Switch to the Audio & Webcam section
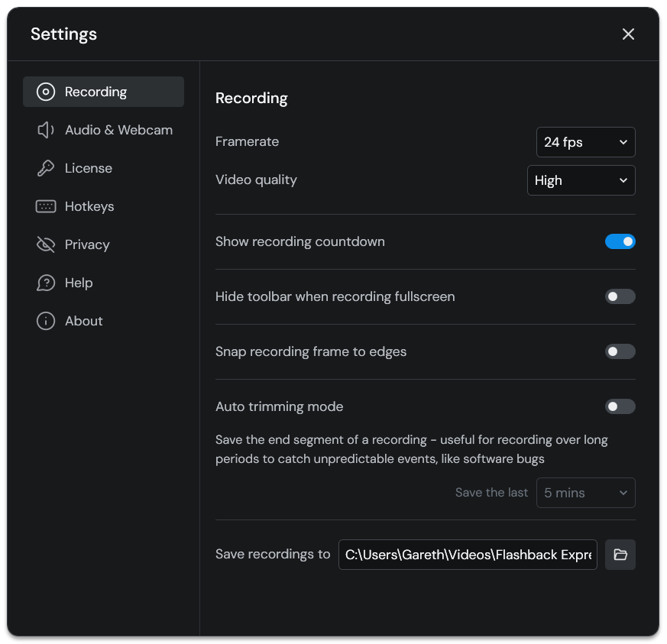This screenshot has width=667, height=644. [118, 130]
